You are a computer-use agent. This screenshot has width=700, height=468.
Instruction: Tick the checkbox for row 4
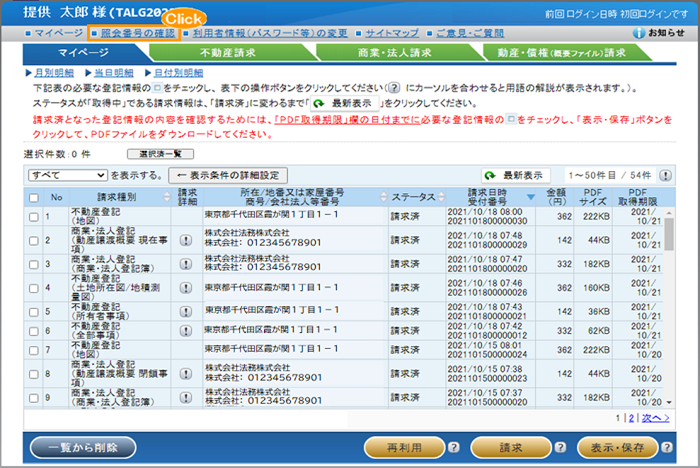coord(34,288)
